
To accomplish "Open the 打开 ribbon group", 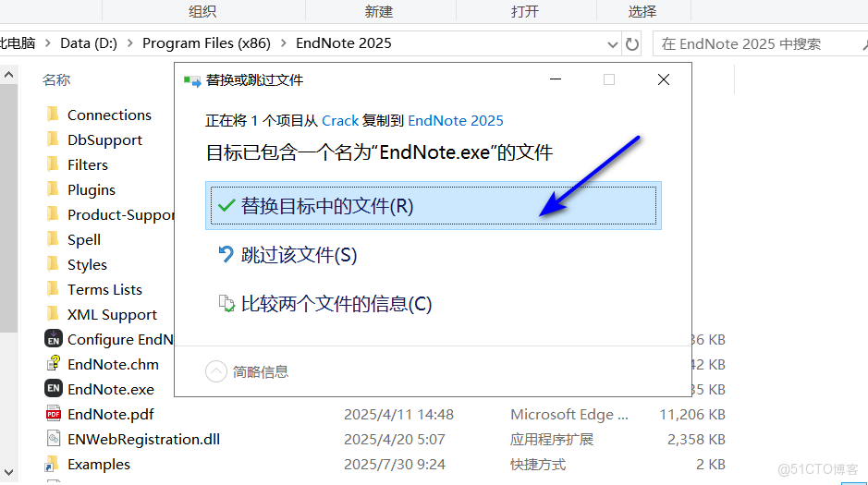I will [x=525, y=11].
